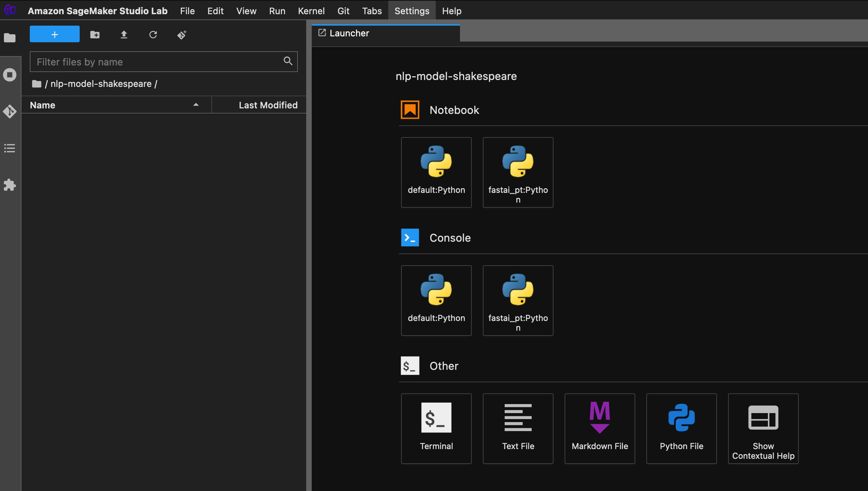The height and width of the screenshot is (491, 868).
Task: Open the Settings menu
Action: 411,11
